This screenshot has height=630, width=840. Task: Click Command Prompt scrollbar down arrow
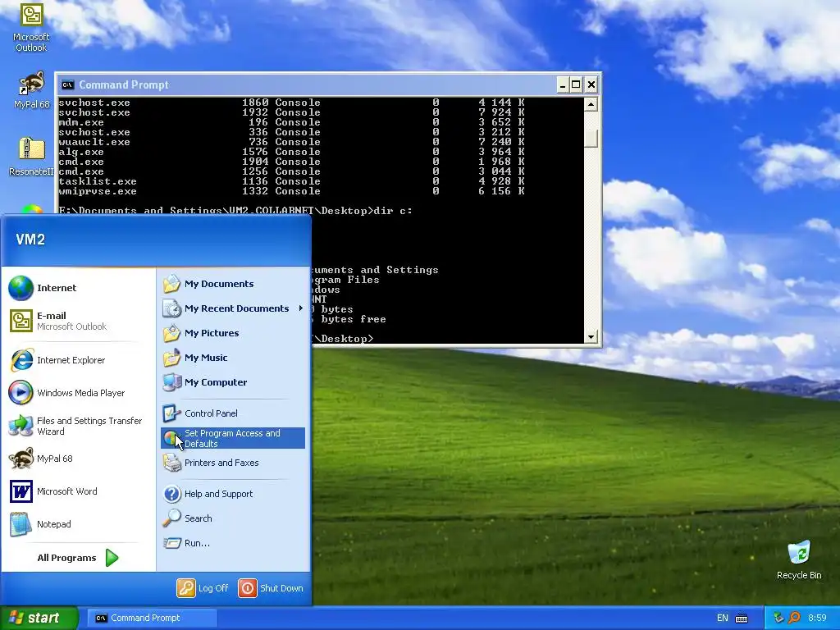tap(591, 337)
